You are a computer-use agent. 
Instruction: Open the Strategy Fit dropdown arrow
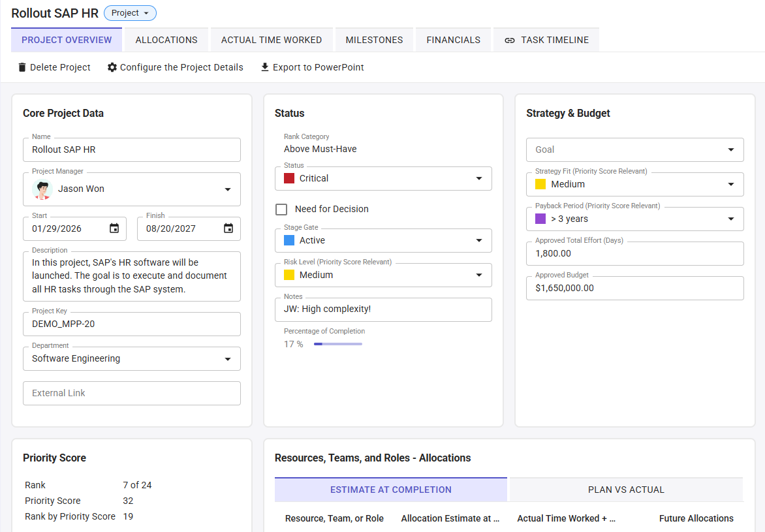[731, 185]
